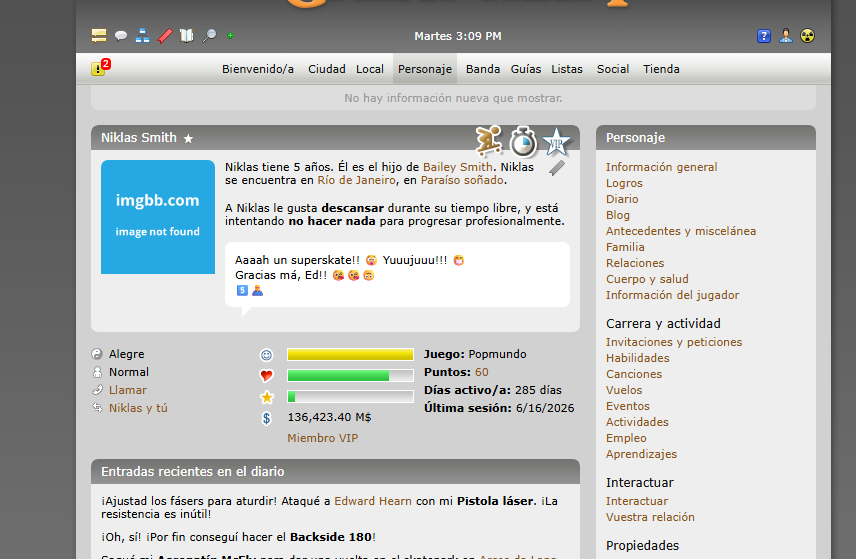Open Vuestra relación link
Image resolution: width=856 pixels, height=559 pixels.
[650, 517]
